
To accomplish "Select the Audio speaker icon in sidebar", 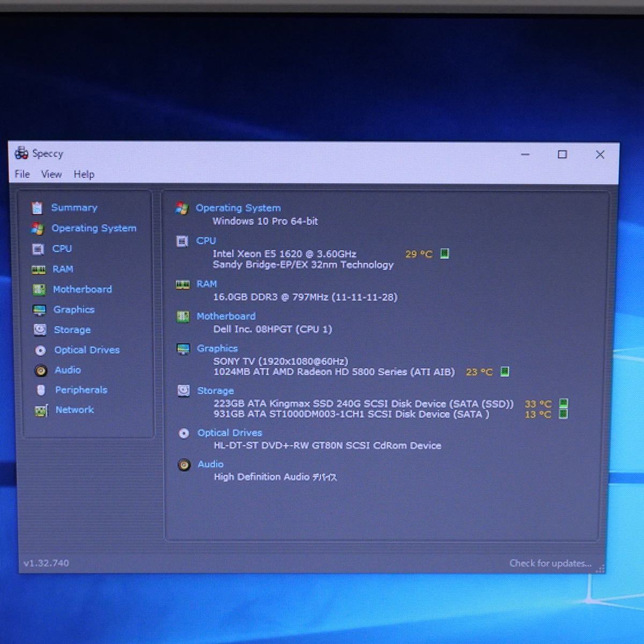I will (x=41, y=370).
